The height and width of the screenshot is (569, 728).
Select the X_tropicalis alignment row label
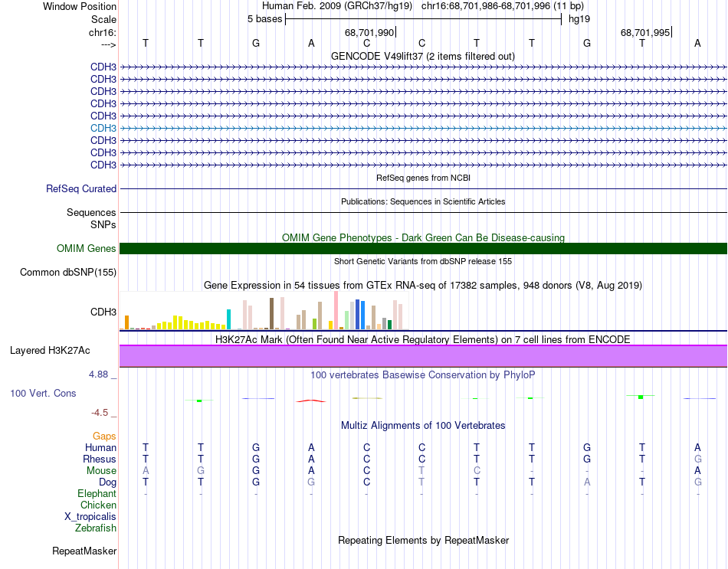[90, 517]
